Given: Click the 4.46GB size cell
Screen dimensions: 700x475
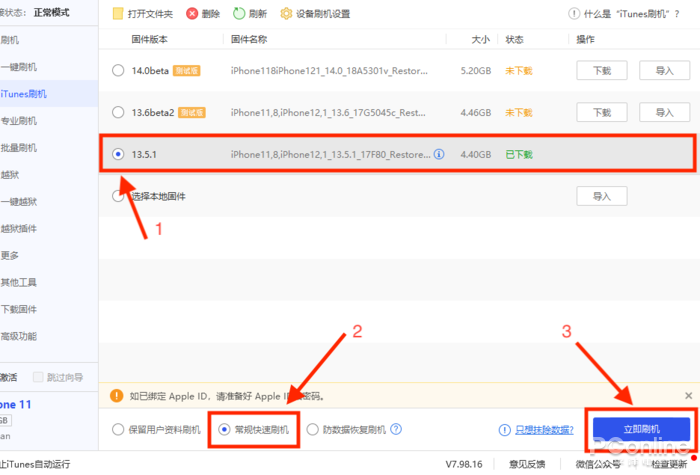Looking at the screenshot, I should [x=476, y=112].
